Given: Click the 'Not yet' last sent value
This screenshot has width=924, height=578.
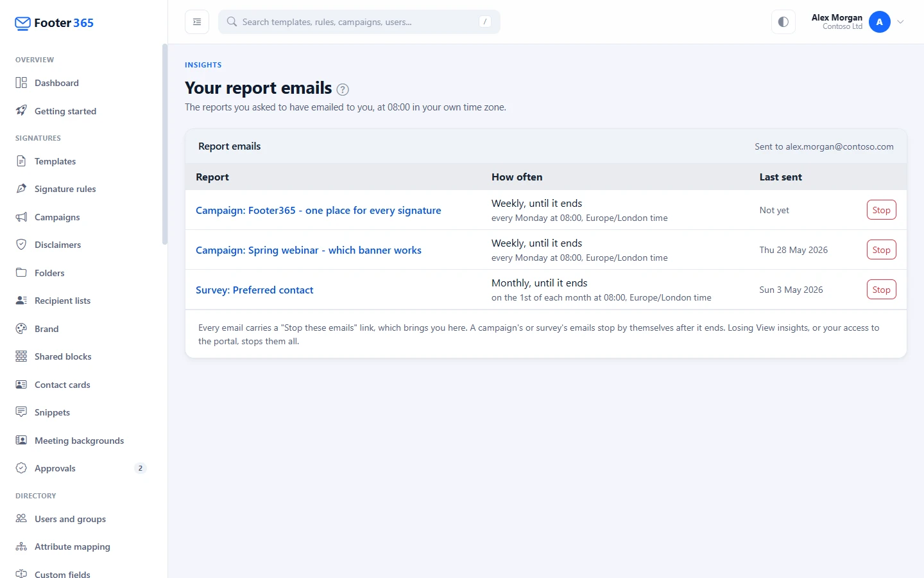Looking at the screenshot, I should click(x=774, y=210).
